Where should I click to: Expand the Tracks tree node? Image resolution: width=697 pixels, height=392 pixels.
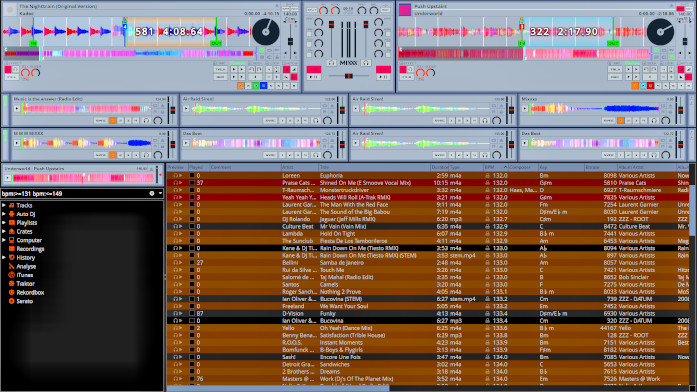coord(4,205)
